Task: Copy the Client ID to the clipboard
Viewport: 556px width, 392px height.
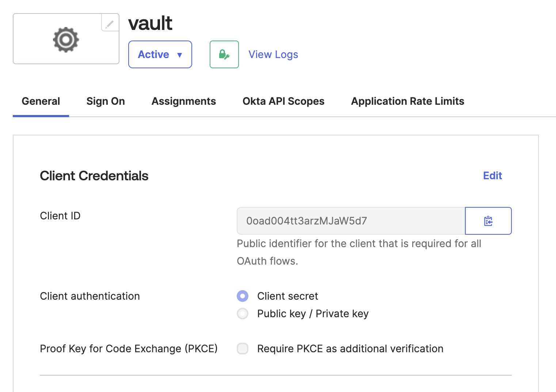Action: pos(488,221)
